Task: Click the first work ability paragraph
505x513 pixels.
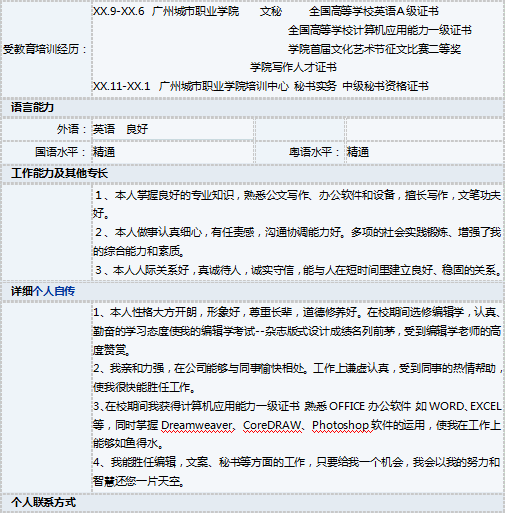Action: coord(297,204)
